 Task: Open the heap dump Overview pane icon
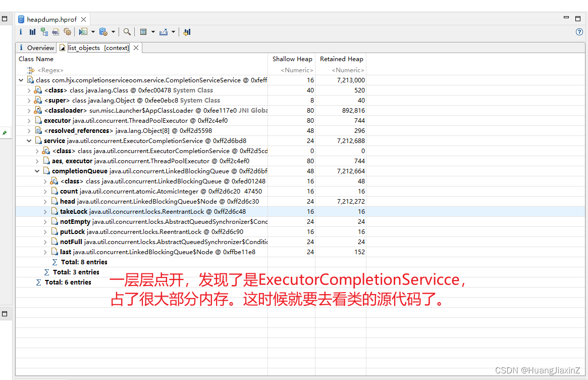pos(21,32)
